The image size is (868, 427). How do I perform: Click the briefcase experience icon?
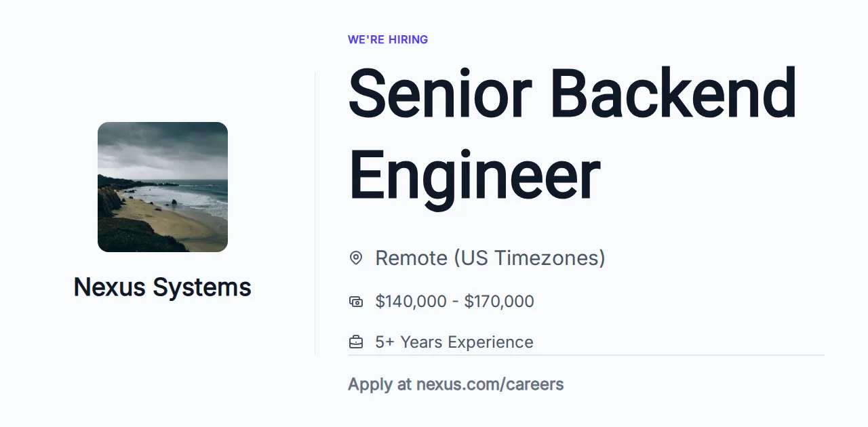(x=355, y=342)
